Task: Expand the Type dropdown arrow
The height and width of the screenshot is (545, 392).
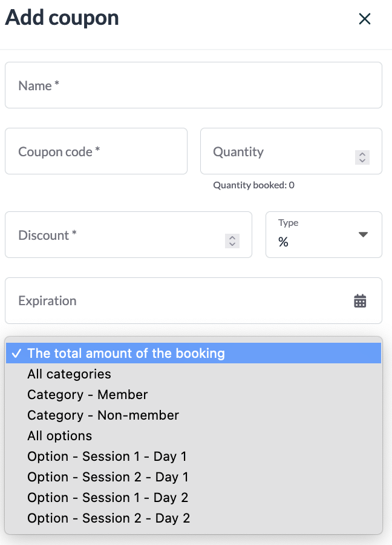Action: tap(363, 234)
